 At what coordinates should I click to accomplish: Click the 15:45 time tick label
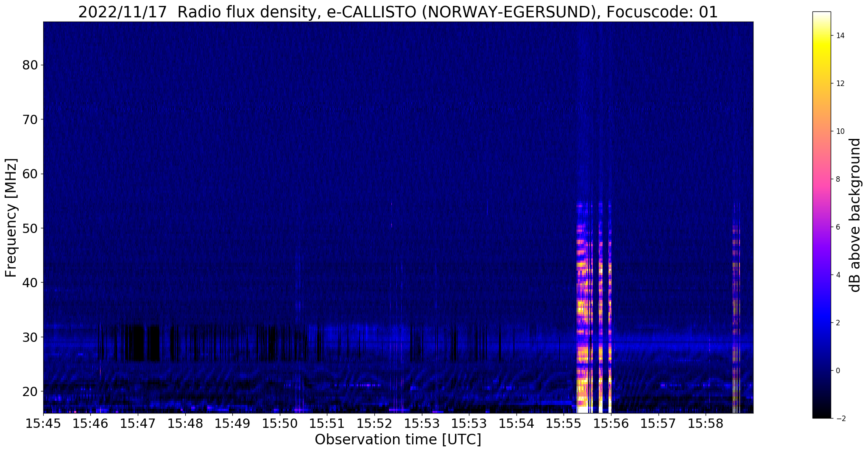pos(43,424)
